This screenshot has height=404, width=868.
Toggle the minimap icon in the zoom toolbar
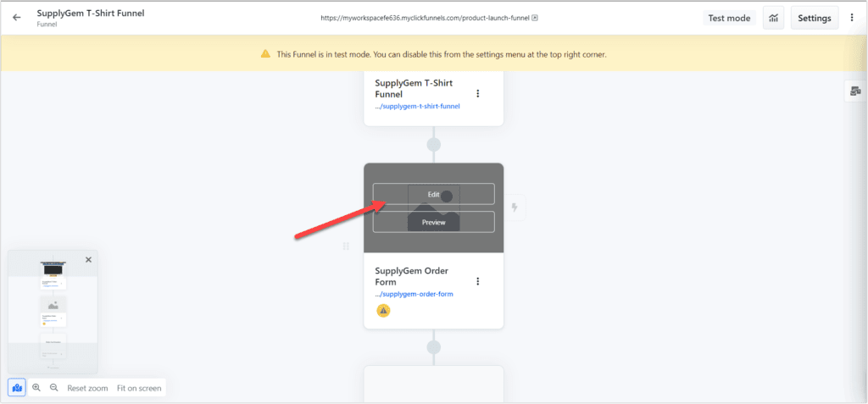(x=17, y=388)
